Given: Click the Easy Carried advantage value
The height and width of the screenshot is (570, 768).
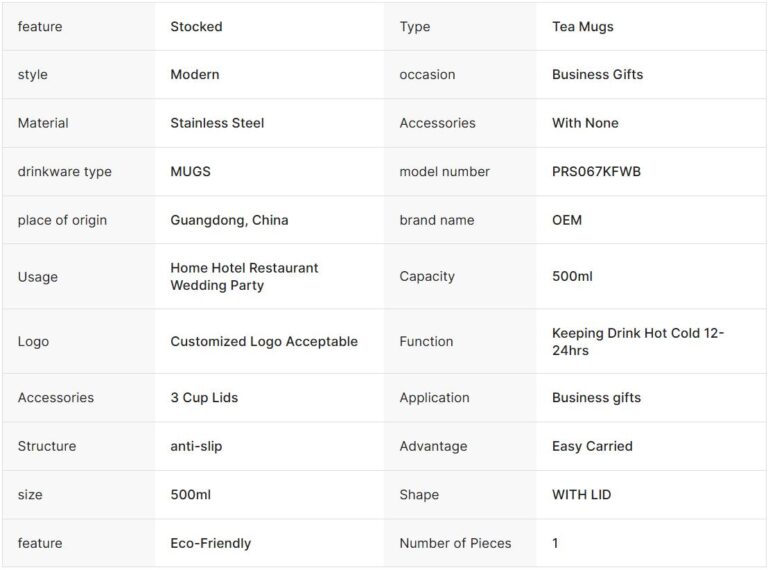Looking at the screenshot, I should point(592,446).
